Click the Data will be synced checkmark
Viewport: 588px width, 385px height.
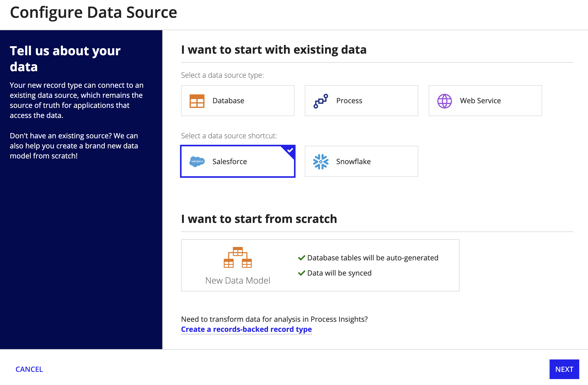click(301, 273)
